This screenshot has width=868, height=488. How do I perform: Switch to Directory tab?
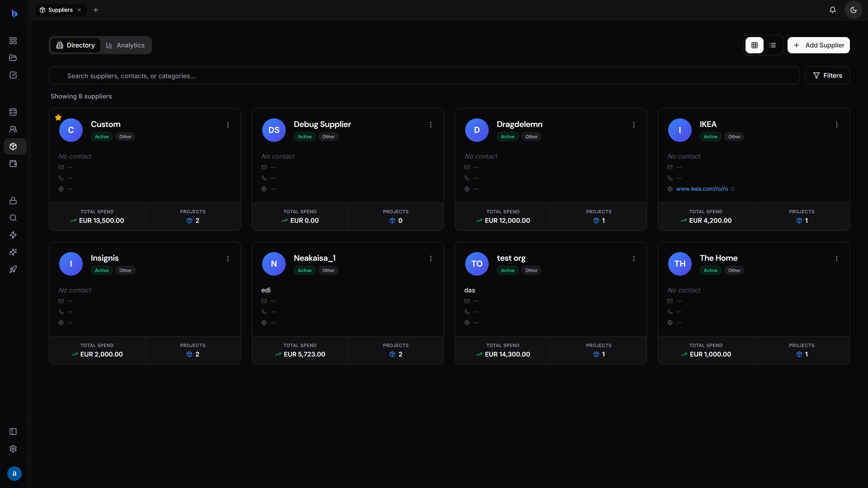point(75,45)
